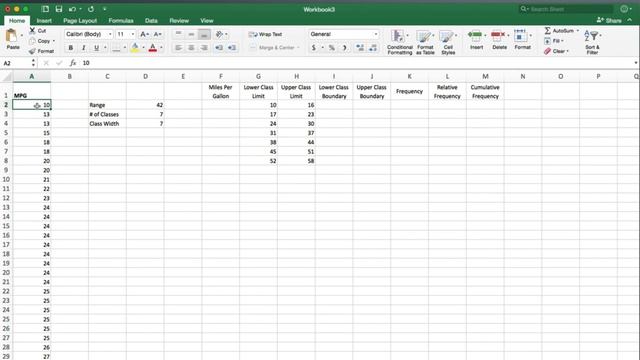Switch to the Formulas tab

(x=121, y=20)
